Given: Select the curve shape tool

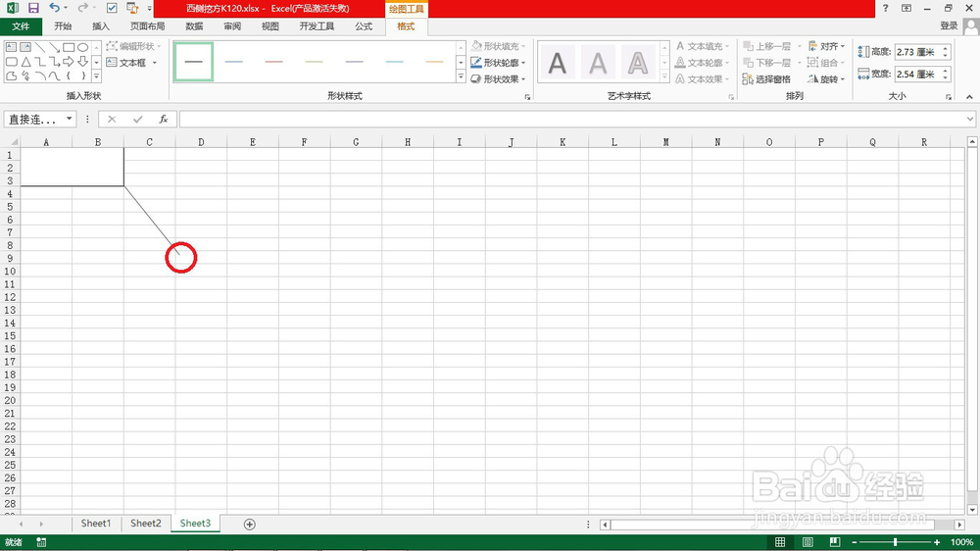Looking at the screenshot, I should tap(54, 76).
